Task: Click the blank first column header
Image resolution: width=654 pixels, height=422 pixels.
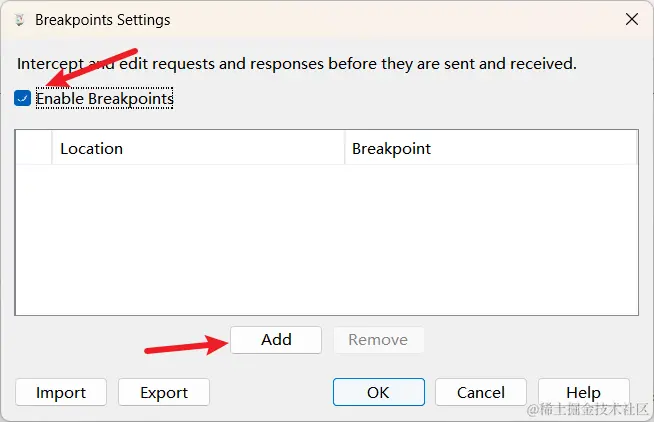Action: click(x=34, y=148)
